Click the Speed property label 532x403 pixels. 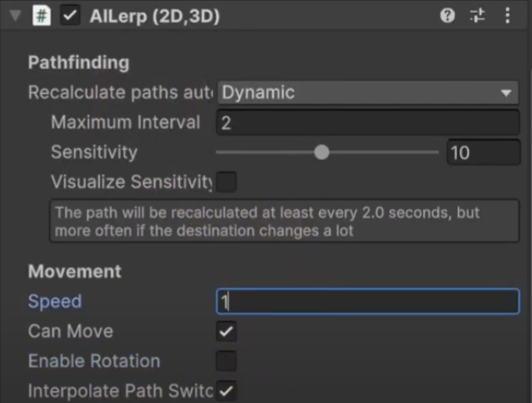click(55, 301)
